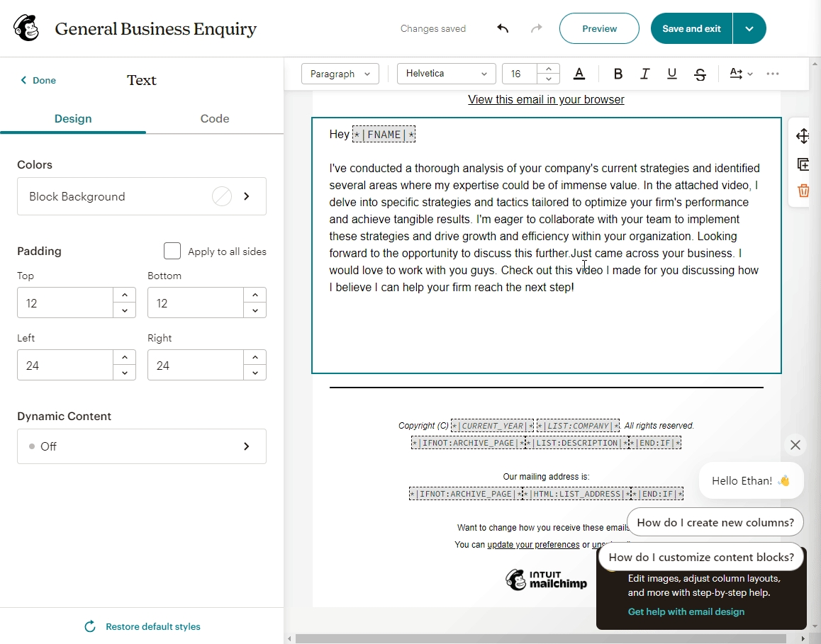Open the Paragraph style dropdown
821x644 pixels.
(x=340, y=74)
